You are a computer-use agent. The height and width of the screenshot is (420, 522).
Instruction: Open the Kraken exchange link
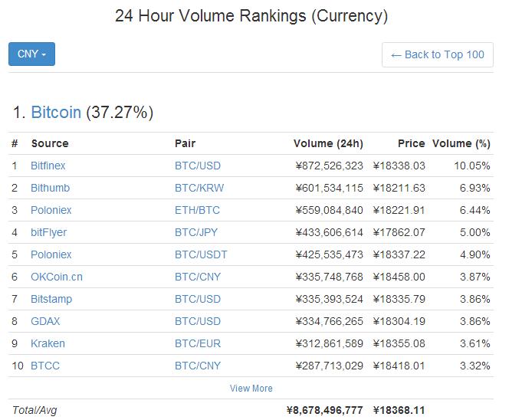pos(48,343)
